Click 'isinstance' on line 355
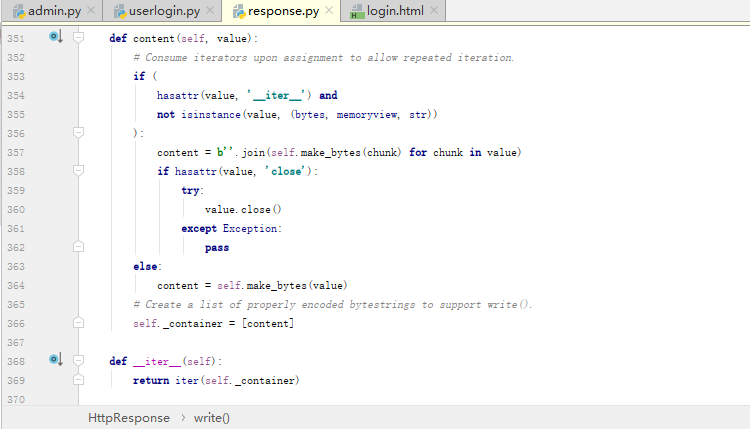This screenshot has height=429, width=750. [211, 114]
